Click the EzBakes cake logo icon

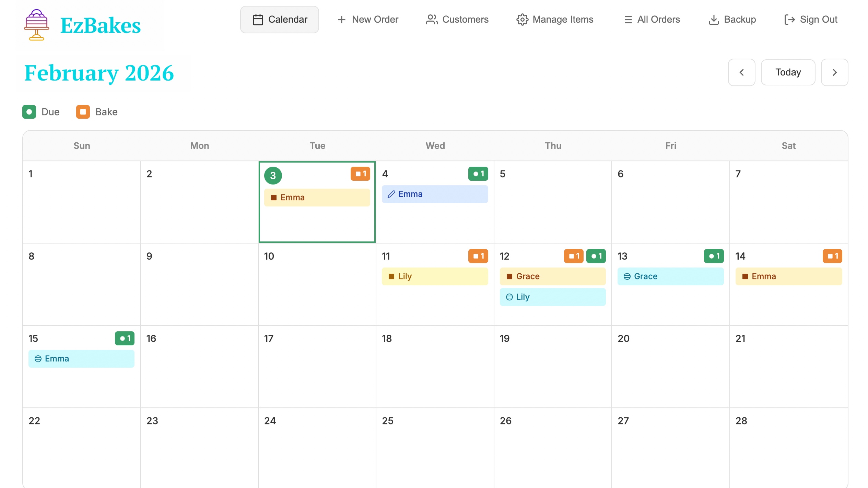(36, 25)
